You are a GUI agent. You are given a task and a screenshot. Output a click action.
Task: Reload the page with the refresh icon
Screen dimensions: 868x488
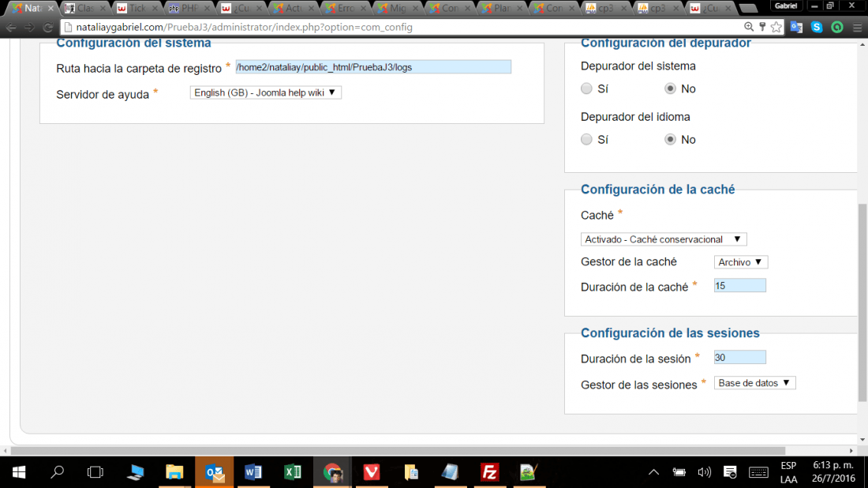pos(48,27)
